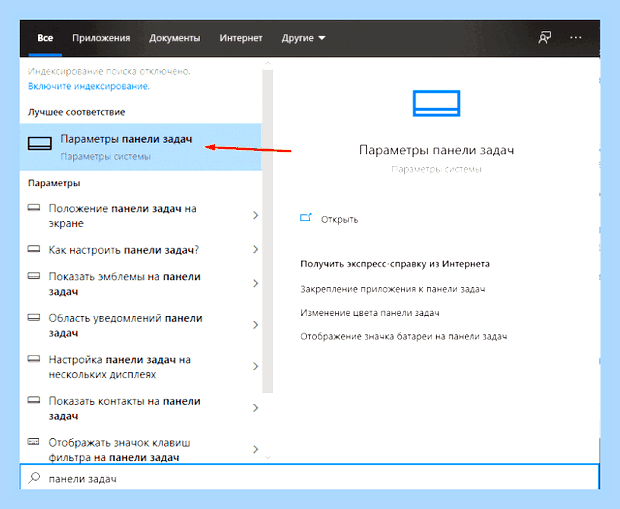The width and height of the screenshot is (620, 509).
Task: Select Показать контакты на панели задач result
Action: 141,408
